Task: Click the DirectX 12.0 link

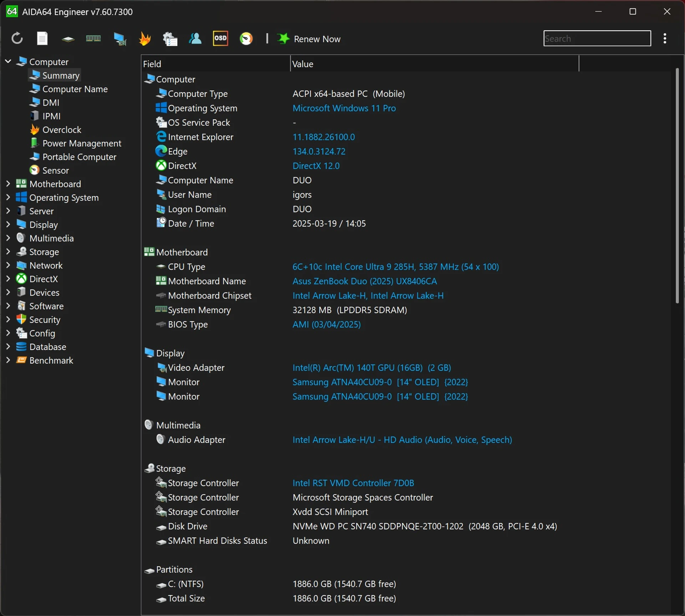Action: click(316, 166)
